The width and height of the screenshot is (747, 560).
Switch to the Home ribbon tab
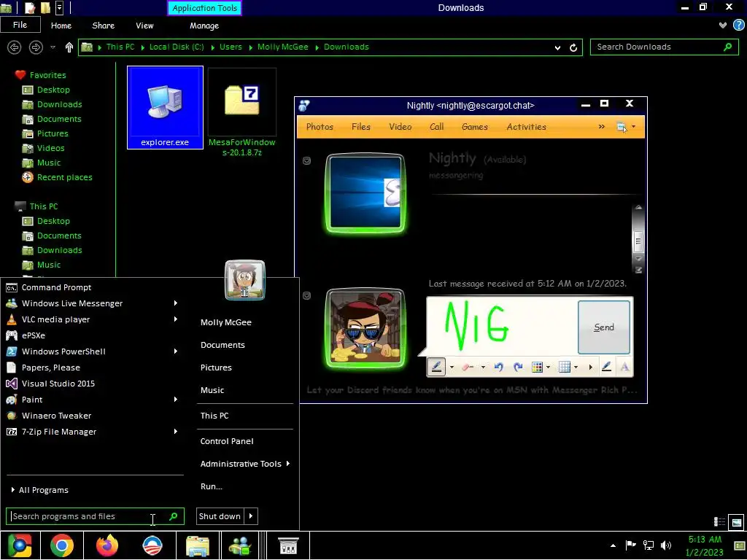pyautogui.click(x=61, y=26)
